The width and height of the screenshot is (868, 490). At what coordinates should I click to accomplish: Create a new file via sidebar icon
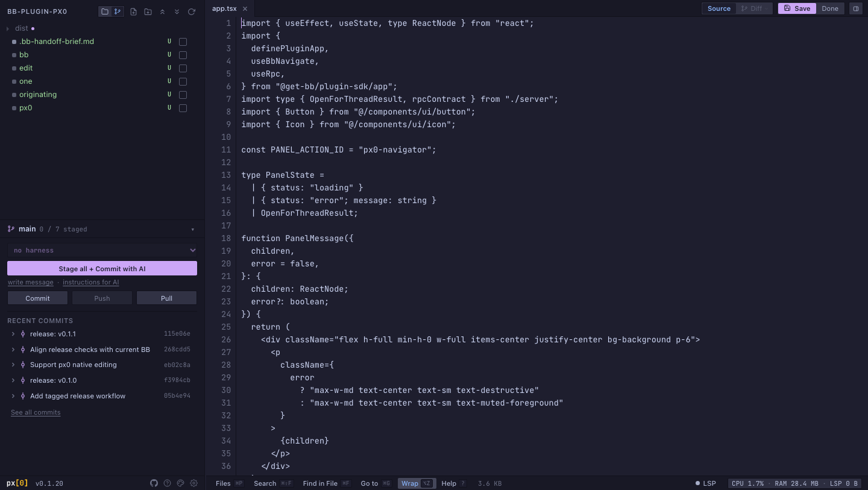click(x=133, y=11)
